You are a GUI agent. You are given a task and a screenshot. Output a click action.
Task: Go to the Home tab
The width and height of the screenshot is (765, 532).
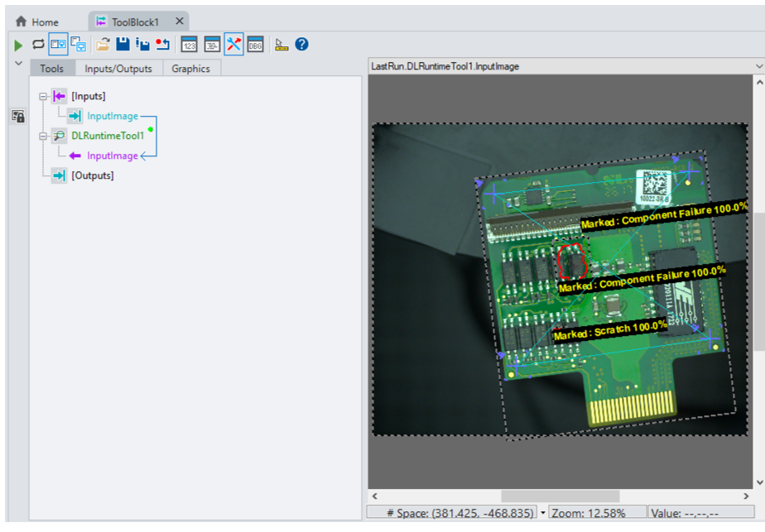(38, 22)
